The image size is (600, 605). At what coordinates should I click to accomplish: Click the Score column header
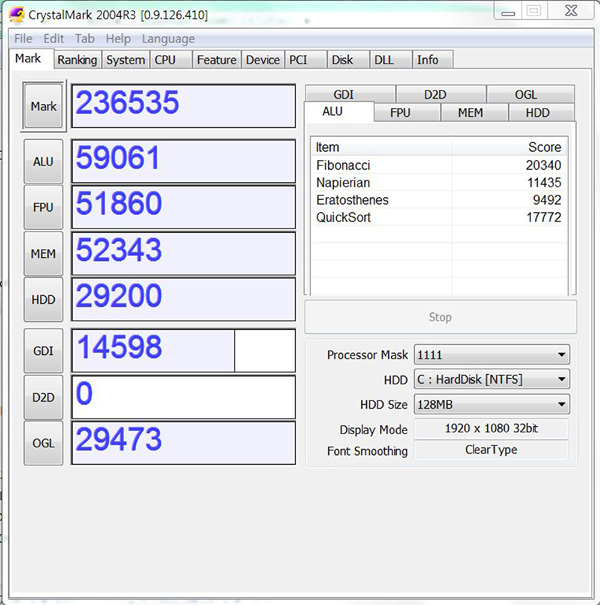509,147
